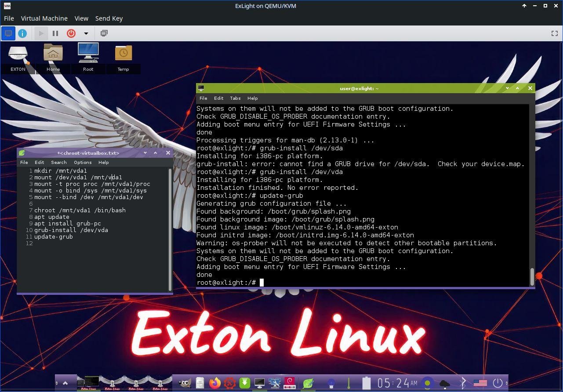Click the line 'apt install grub-pc'
The height and width of the screenshot is (392, 563).
pos(68,224)
